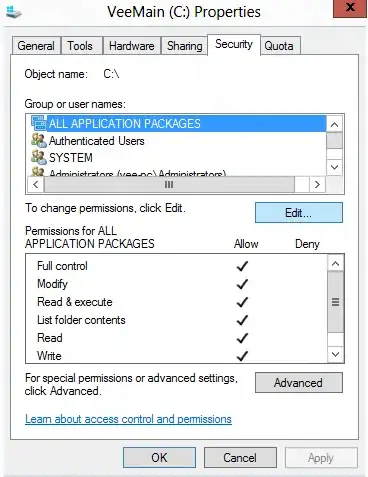This screenshot has height=477, width=368.
Task: Click the Authenticated Users group icon
Action: 39,140
